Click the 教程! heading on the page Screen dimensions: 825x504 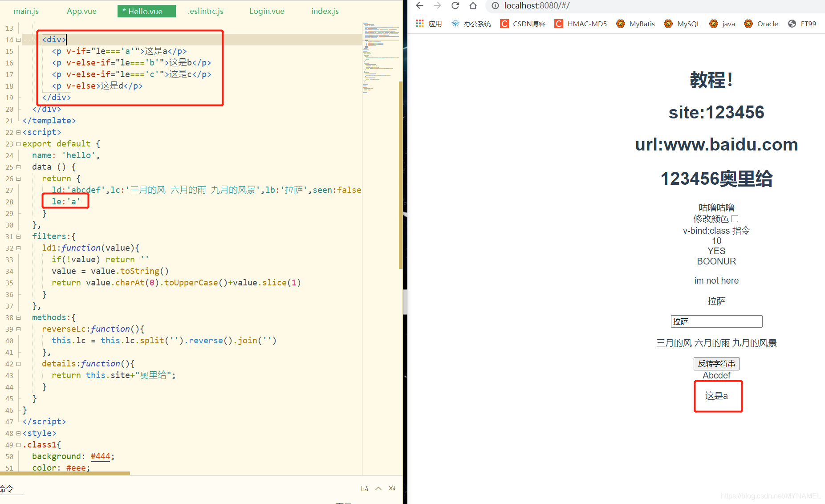coord(711,80)
